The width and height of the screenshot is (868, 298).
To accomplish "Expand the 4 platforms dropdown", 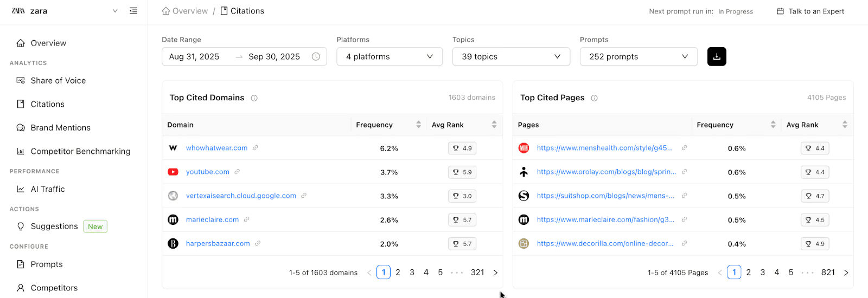I will [x=390, y=56].
